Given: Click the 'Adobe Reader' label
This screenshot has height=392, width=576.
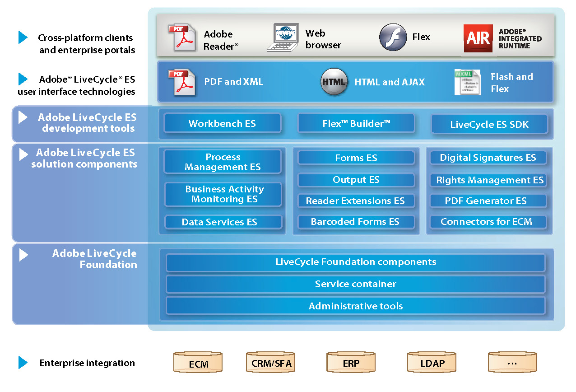Looking at the screenshot, I should (x=221, y=40).
